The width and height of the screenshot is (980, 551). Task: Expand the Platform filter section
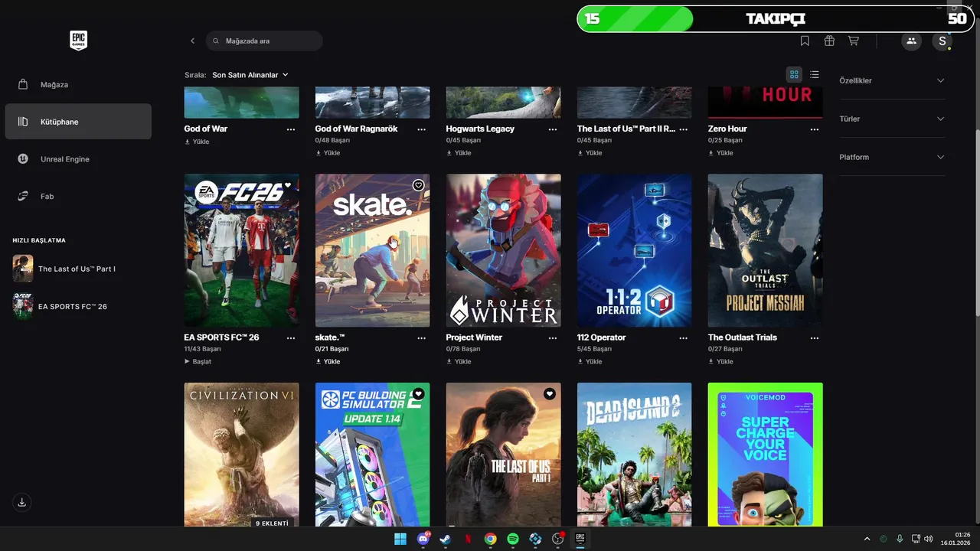click(892, 157)
